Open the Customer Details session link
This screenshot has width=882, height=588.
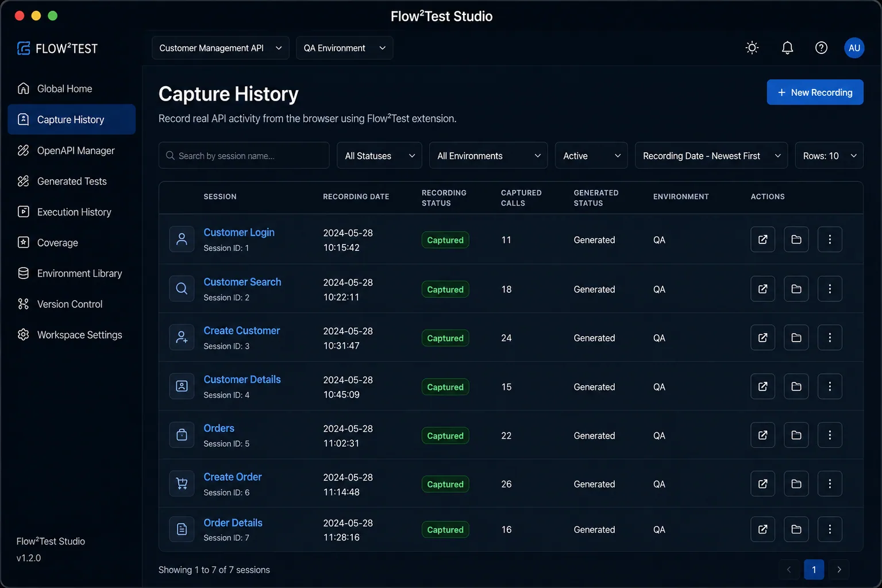242,380
